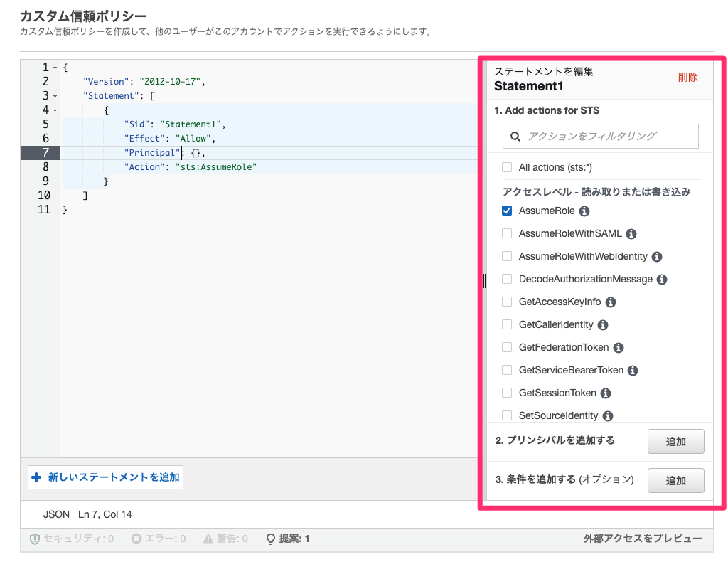Click the JSON label in editor footer

pos(56,514)
